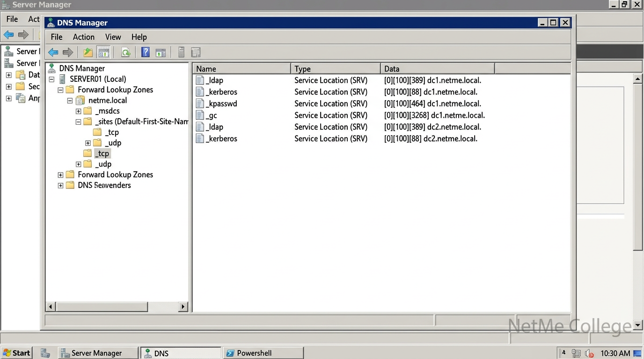
Task: Collapse the first Forward Lookup Zones node
Action: [x=60, y=90]
